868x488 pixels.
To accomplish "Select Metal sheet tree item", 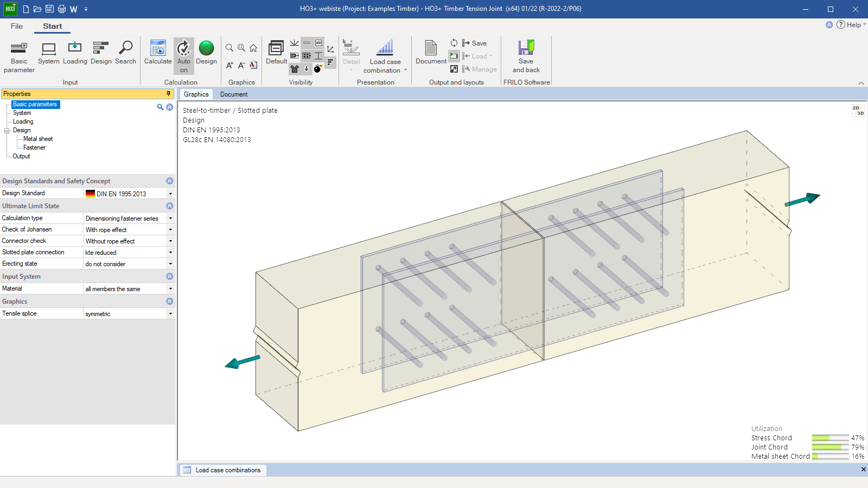I will (x=38, y=139).
